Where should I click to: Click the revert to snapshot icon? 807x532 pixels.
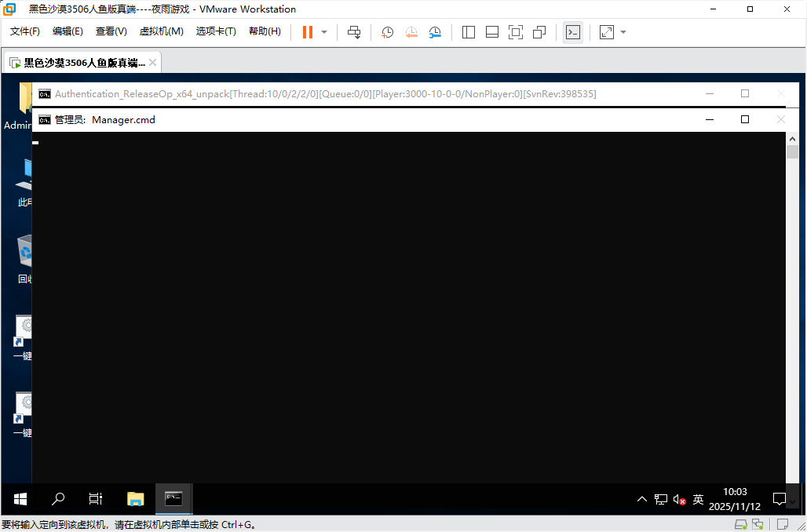411,32
